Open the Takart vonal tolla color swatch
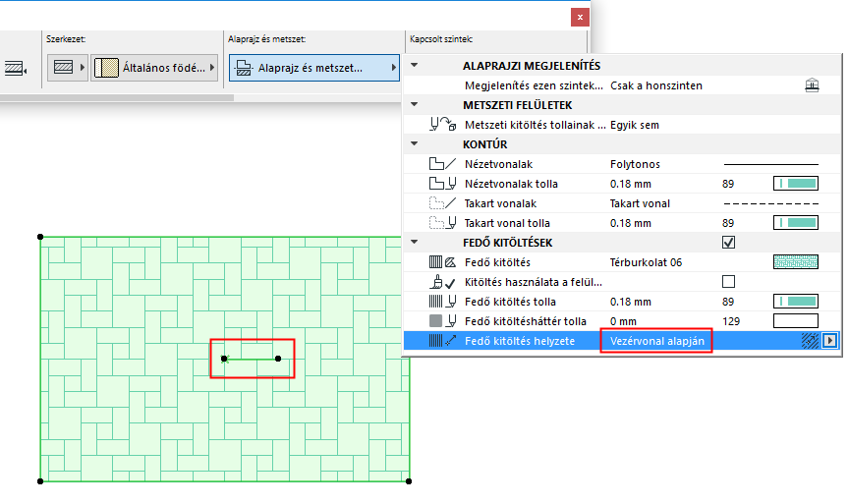The image size is (848, 504). (796, 223)
